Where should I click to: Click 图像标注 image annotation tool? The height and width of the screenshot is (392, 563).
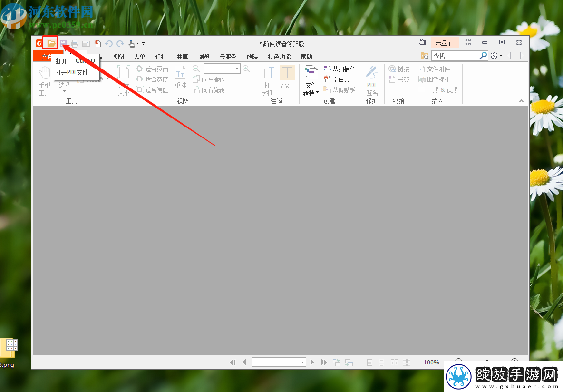click(434, 79)
